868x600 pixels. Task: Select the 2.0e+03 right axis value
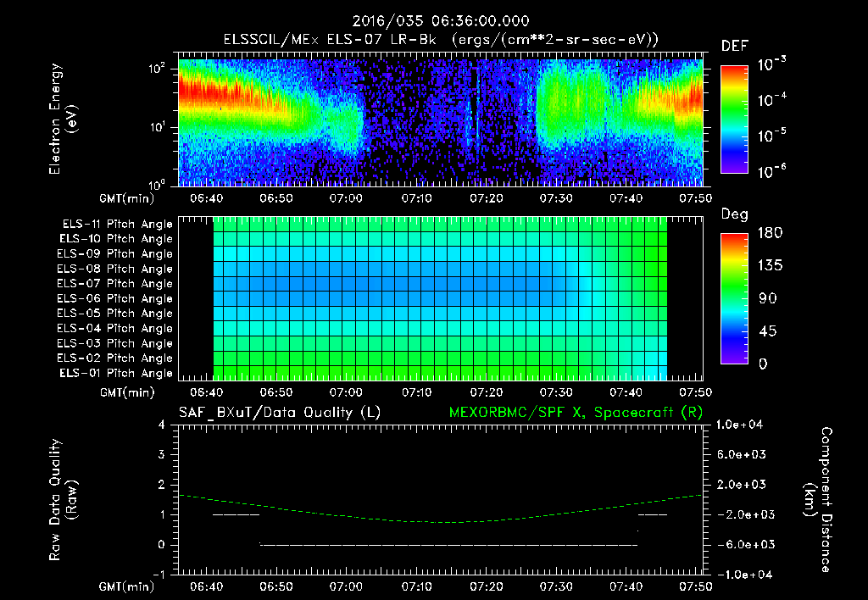coord(742,484)
